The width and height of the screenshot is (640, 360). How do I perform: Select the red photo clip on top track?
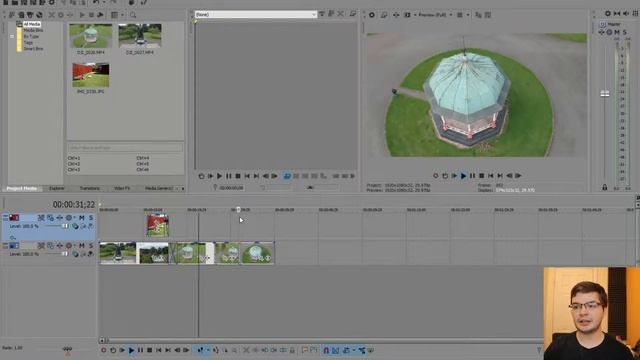(x=157, y=225)
